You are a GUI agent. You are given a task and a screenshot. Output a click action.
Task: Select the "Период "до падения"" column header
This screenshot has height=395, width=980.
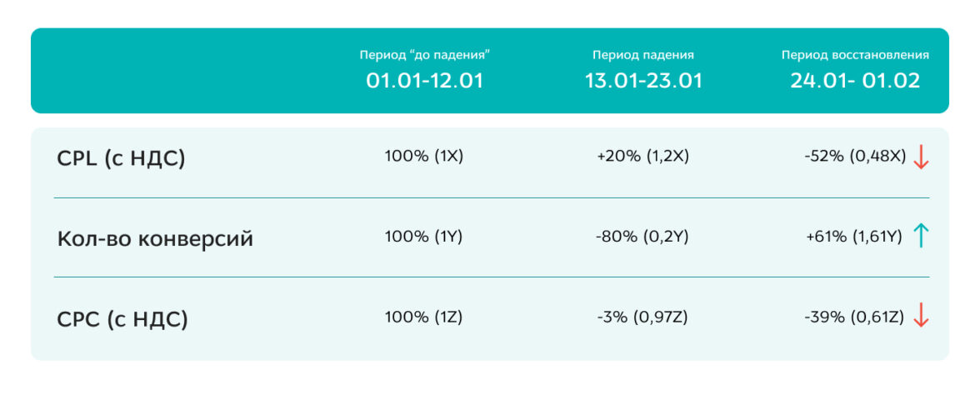[x=424, y=55]
